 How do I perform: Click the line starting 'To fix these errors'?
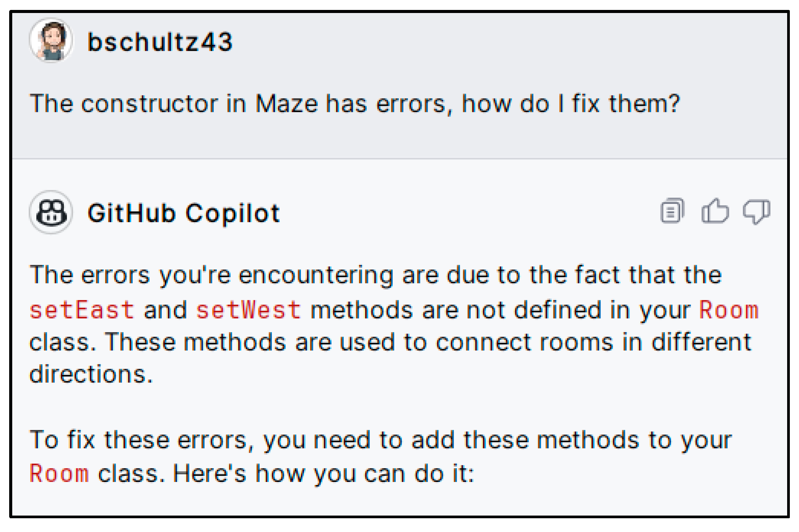pyautogui.click(x=380, y=440)
